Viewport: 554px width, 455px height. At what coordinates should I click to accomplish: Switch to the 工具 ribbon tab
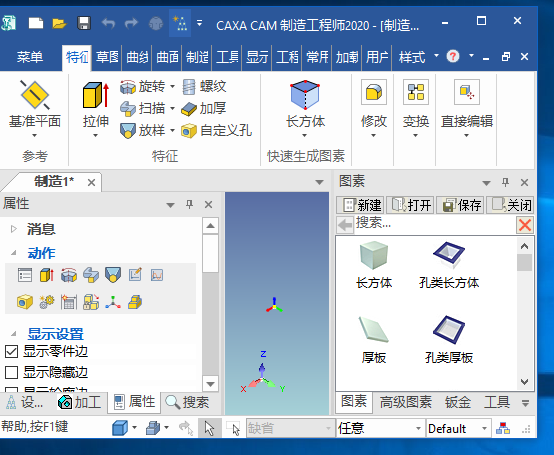click(x=227, y=57)
